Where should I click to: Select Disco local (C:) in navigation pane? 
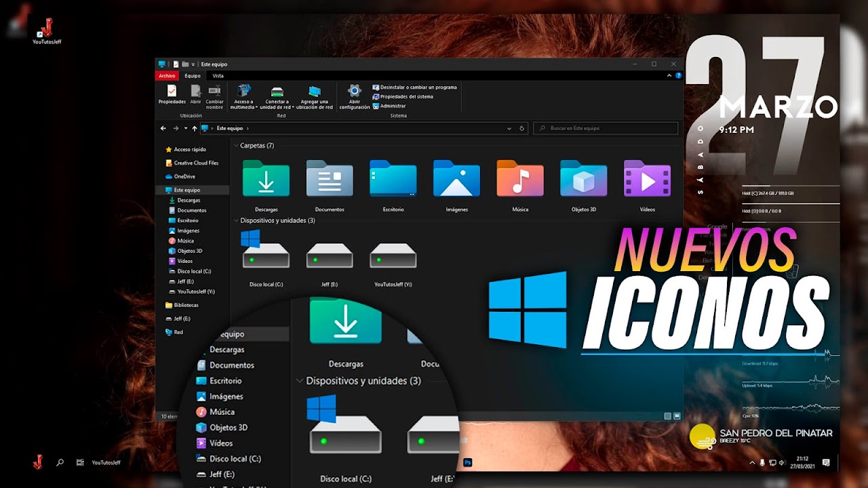point(190,271)
